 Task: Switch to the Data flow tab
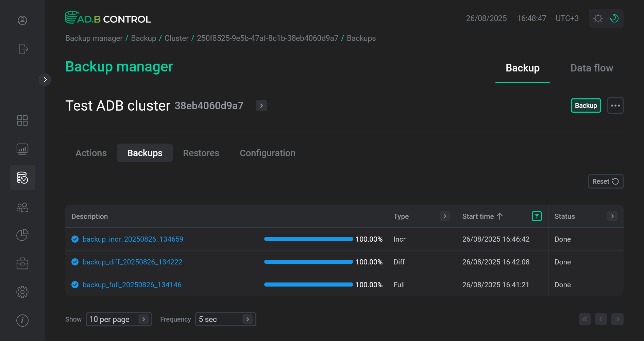pos(591,68)
